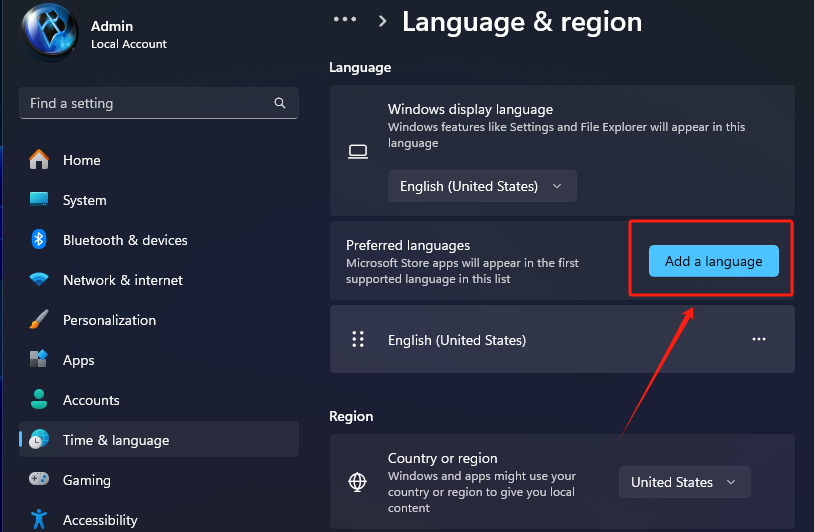
Task: Click the Find a setting field
Action: pyautogui.click(x=159, y=103)
